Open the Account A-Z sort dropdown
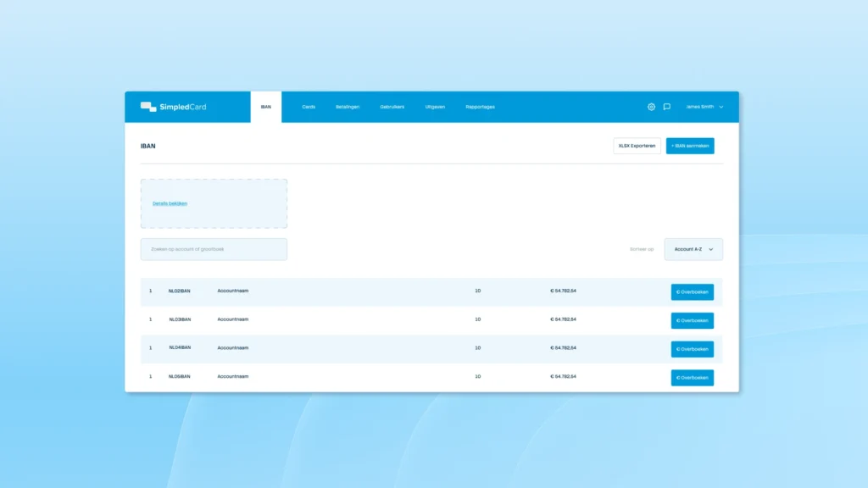 click(x=693, y=249)
